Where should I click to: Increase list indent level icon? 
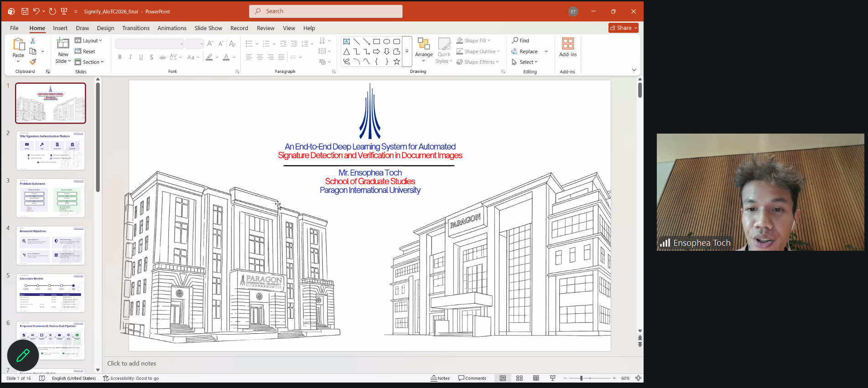[x=294, y=44]
